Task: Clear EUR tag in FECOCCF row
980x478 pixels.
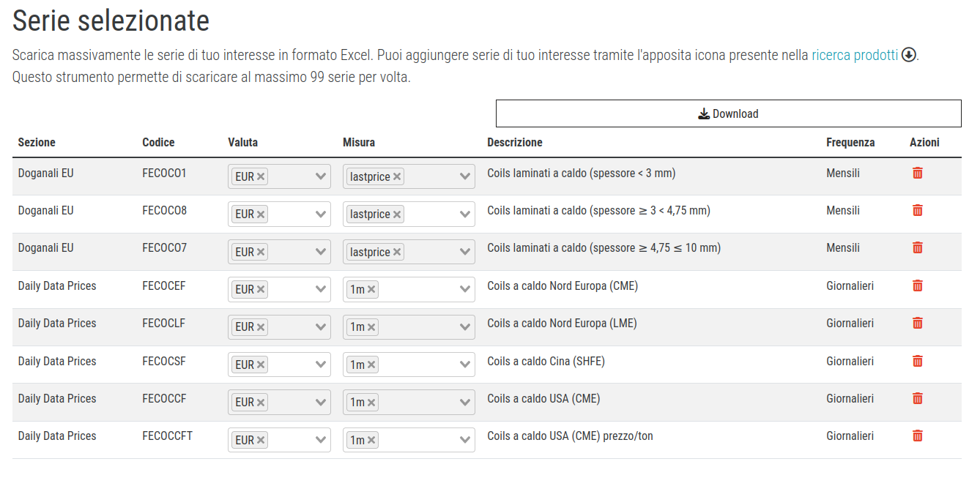Action: [261, 402]
